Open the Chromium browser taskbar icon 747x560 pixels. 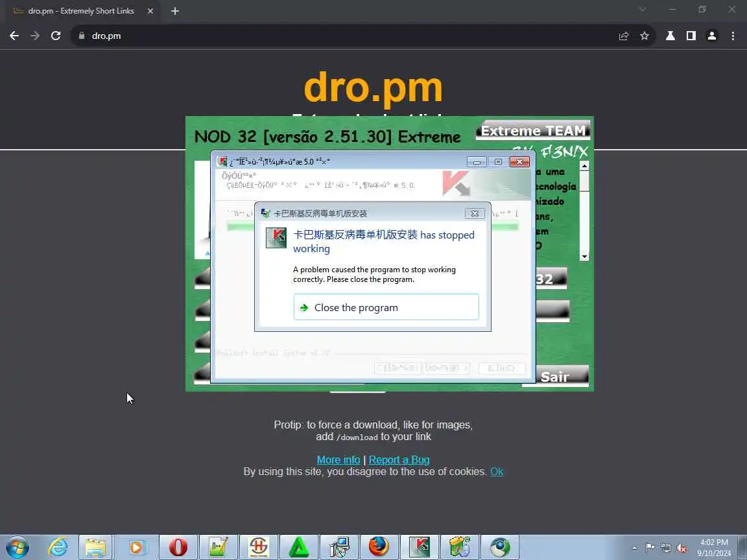pos(500,547)
